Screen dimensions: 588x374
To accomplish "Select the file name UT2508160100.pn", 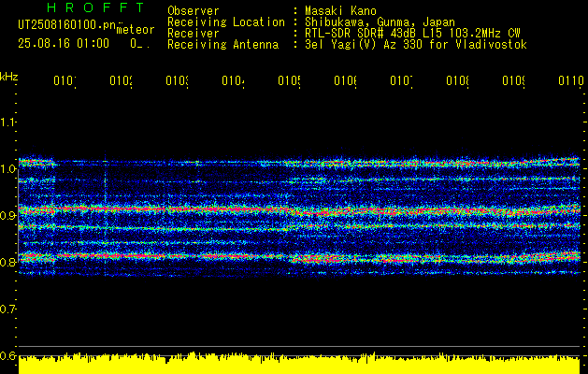I will pos(66,24).
